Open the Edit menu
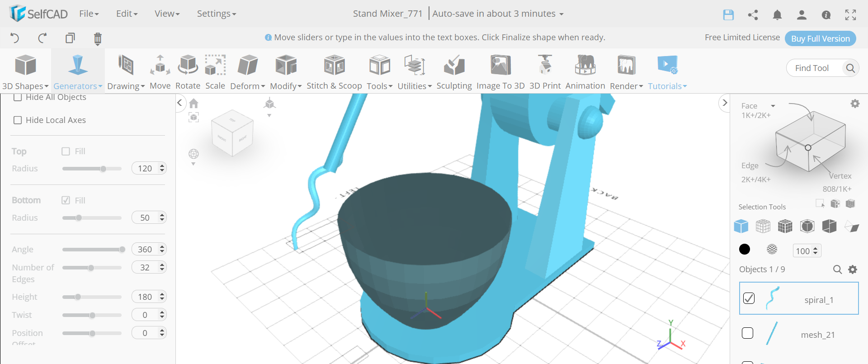Image resolution: width=868 pixels, height=364 pixels. pos(127,14)
